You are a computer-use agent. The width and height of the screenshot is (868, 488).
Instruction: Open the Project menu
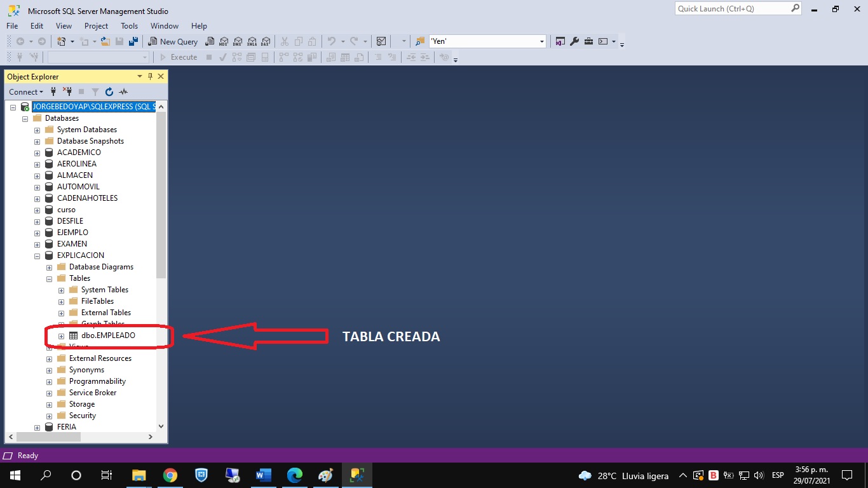(x=96, y=26)
